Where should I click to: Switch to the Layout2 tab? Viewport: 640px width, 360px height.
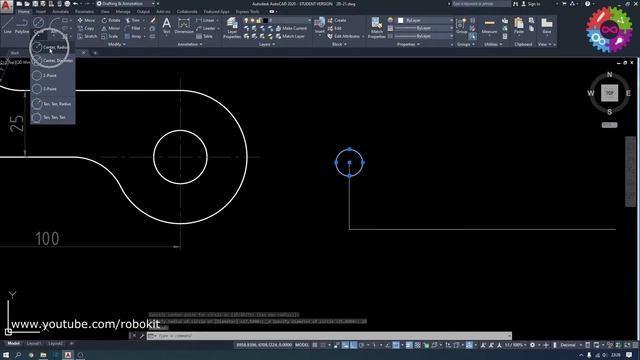[56, 344]
